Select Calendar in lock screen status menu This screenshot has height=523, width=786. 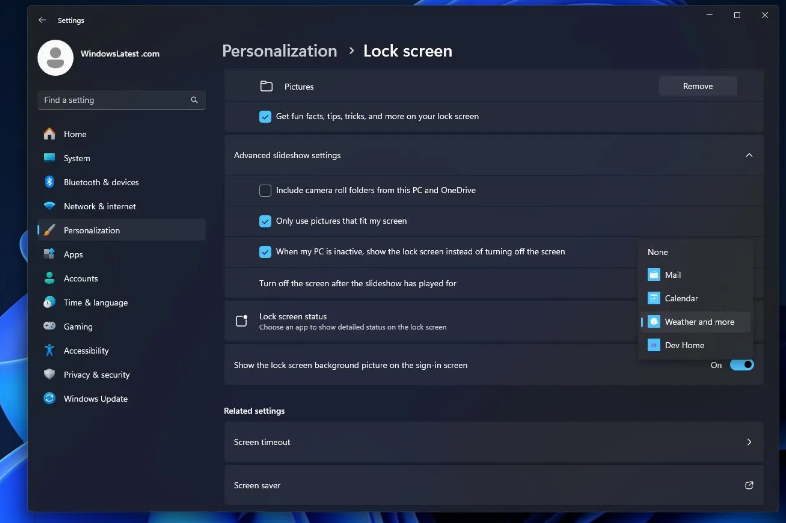tap(681, 298)
